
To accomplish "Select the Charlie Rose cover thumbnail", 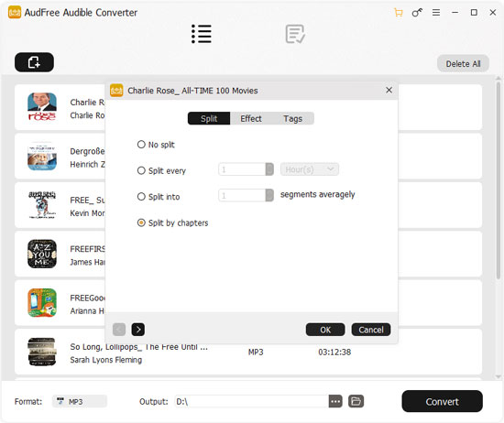I will [42, 107].
